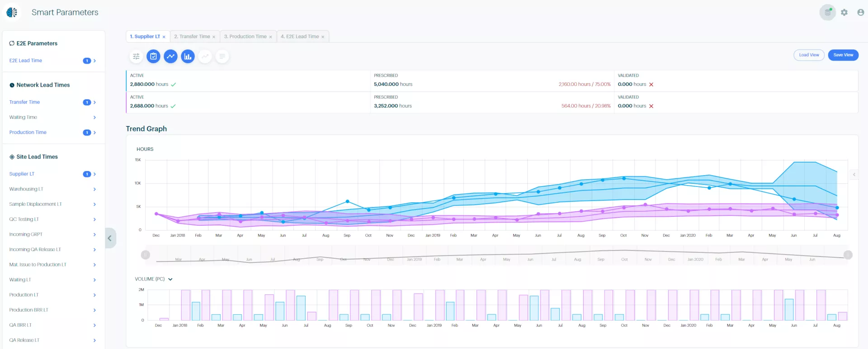Image resolution: width=868 pixels, height=349 pixels.
Task: Switch to the 4. E2E Lead Time tab
Action: pyautogui.click(x=300, y=37)
